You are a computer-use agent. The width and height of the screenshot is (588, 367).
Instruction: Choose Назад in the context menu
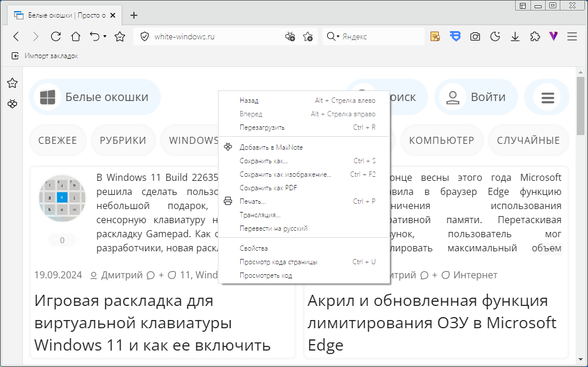point(304,100)
